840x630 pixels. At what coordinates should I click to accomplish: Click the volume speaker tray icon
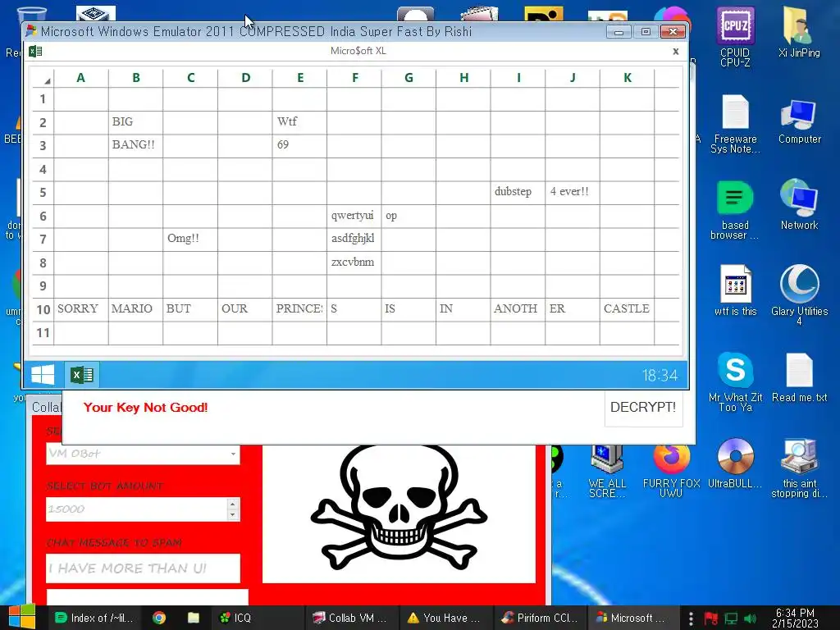[750, 619]
